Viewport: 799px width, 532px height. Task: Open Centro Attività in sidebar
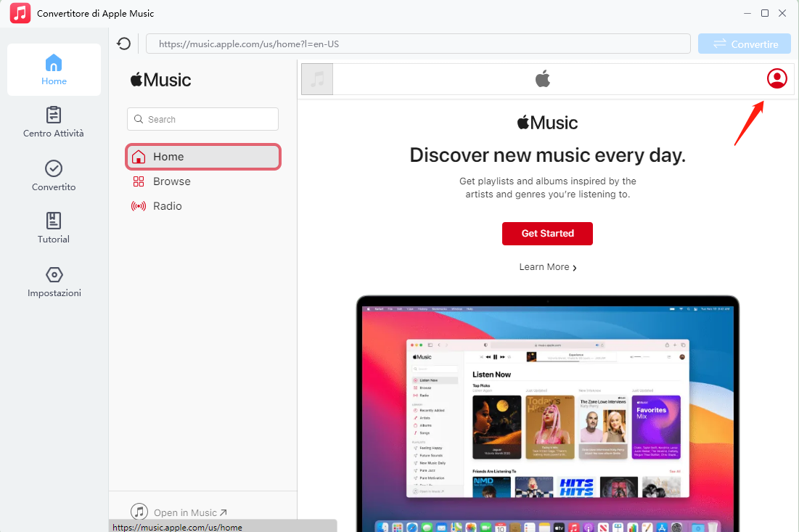(x=54, y=123)
